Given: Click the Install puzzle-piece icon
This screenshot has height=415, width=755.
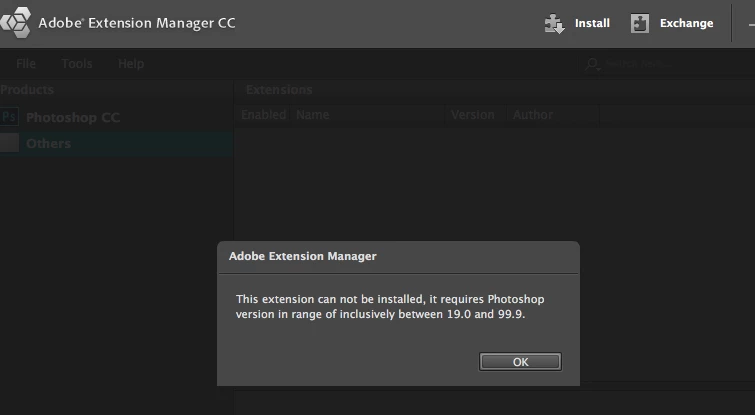Looking at the screenshot, I should tap(555, 24).
